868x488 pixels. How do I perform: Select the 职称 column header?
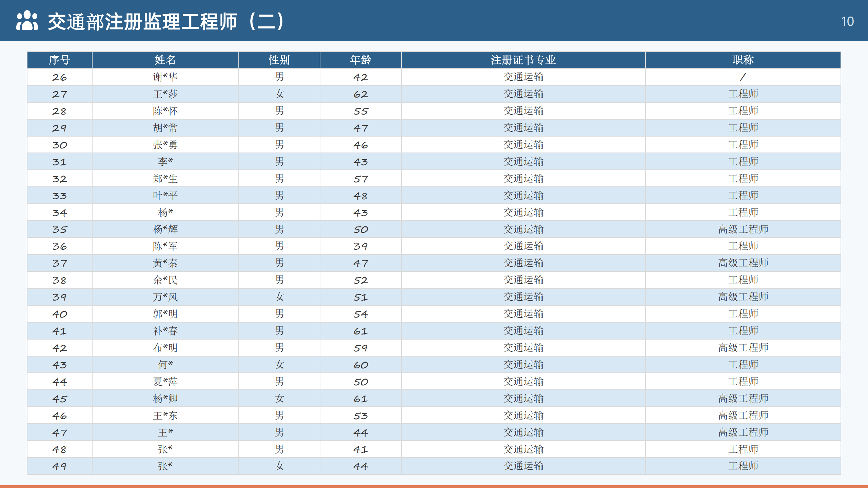click(743, 60)
